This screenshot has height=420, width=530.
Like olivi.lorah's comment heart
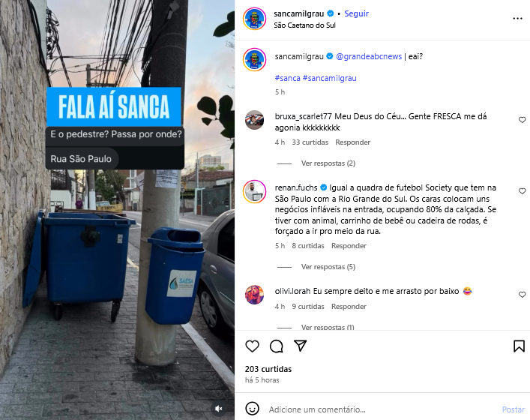point(523,295)
